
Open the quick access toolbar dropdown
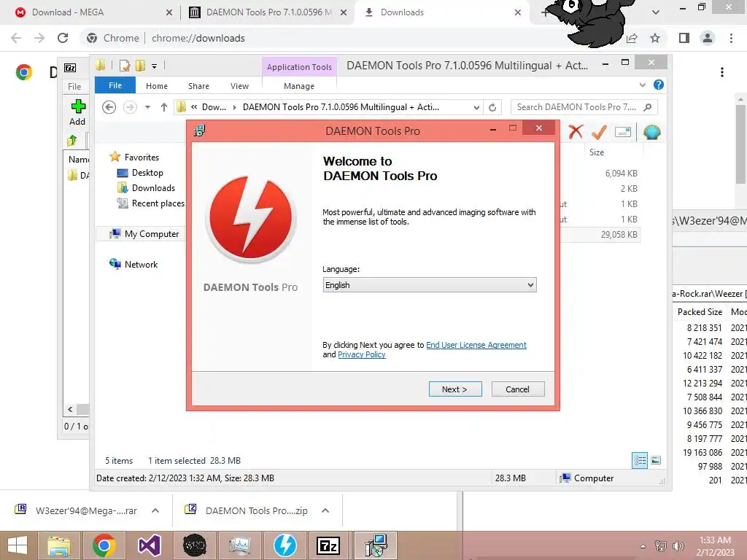coord(155,66)
